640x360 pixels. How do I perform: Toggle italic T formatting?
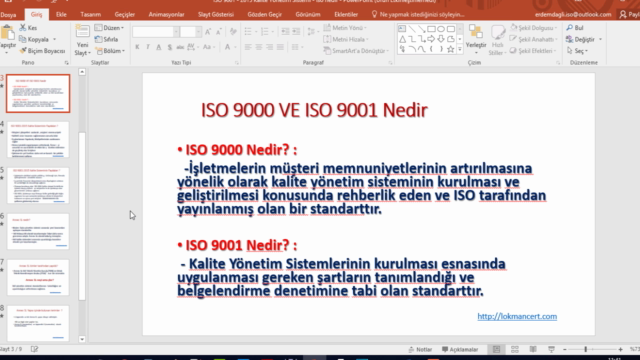pyautogui.click(x=148, y=47)
